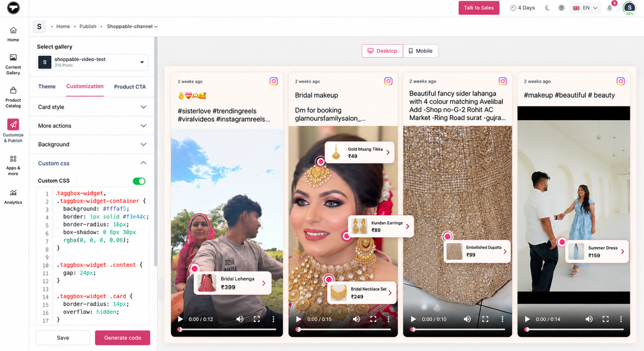Screen dimensions: 644x351
Task: Seek the 0:00 / 0:12 video progress bar
Action: (228, 329)
